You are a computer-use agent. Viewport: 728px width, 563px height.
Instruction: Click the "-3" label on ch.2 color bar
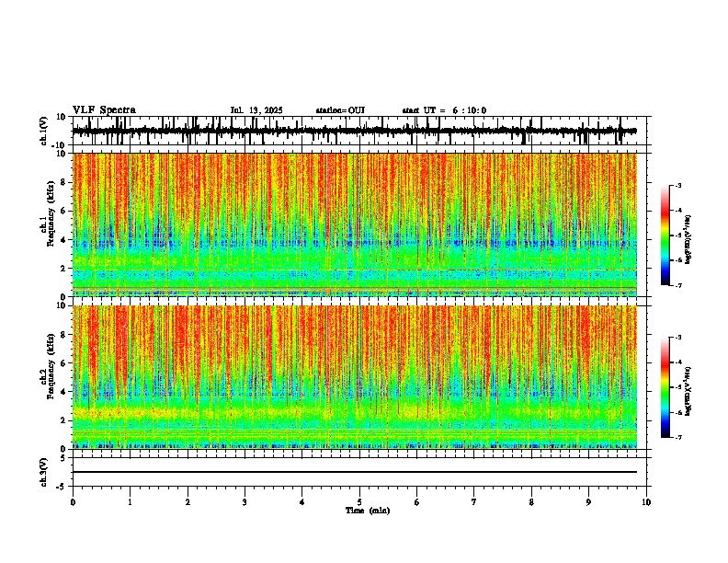pyautogui.click(x=677, y=338)
